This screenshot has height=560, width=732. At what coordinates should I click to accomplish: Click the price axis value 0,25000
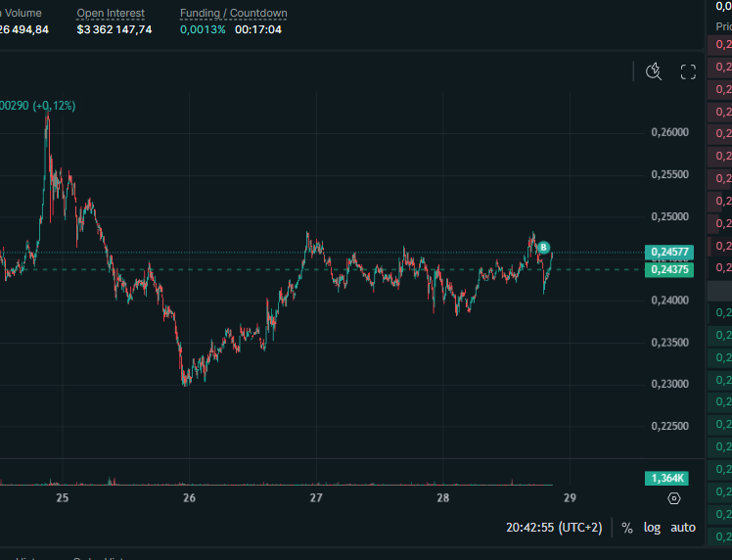[670, 216]
